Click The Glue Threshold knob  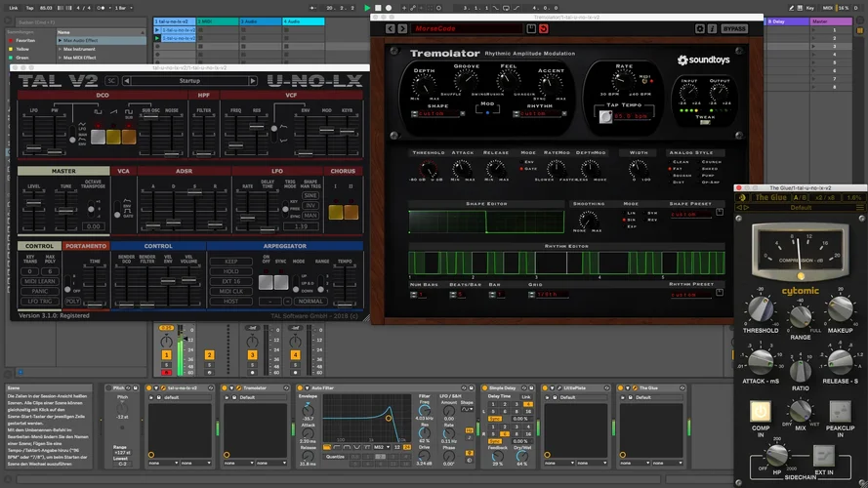click(760, 309)
